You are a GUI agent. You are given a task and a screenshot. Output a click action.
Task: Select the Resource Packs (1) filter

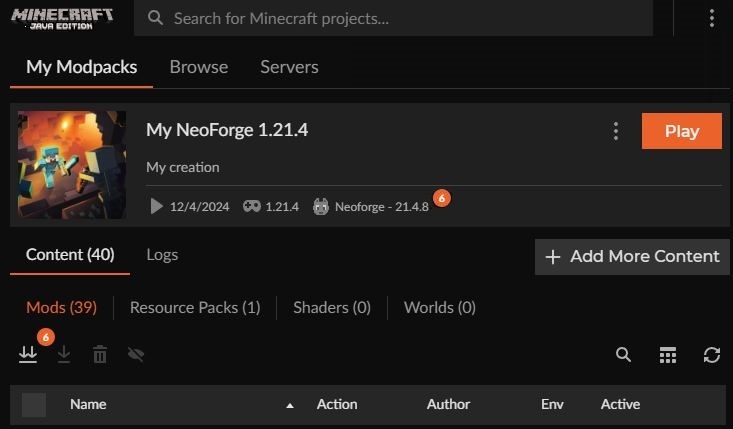[x=195, y=307]
